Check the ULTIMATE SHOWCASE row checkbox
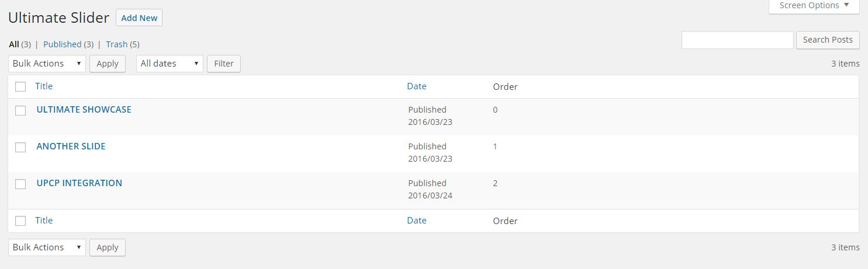 click(x=20, y=110)
